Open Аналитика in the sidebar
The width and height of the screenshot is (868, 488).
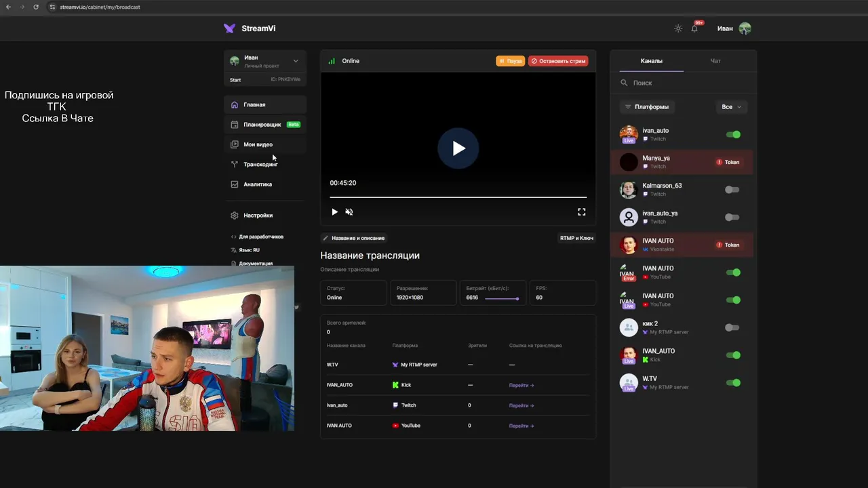click(x=265, y=184)
